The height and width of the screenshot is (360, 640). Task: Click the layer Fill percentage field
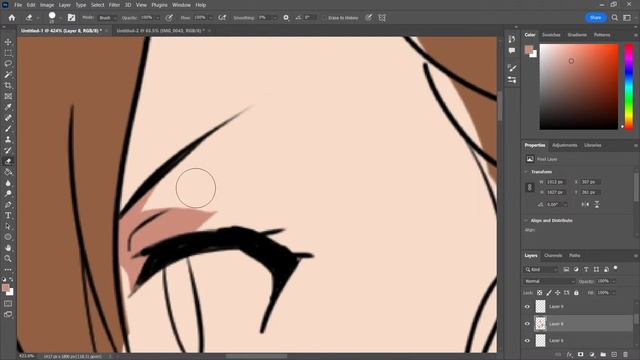coord(604,293)
